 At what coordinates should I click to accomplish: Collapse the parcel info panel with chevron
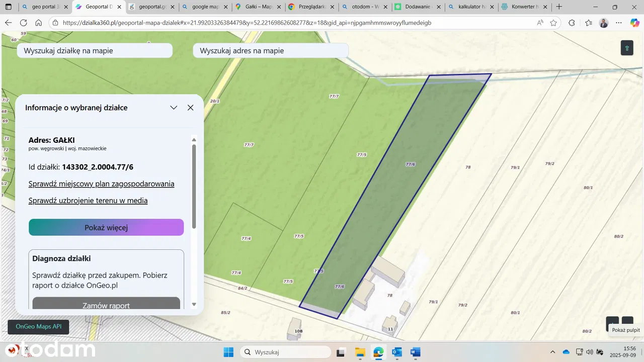coord(174,108)
